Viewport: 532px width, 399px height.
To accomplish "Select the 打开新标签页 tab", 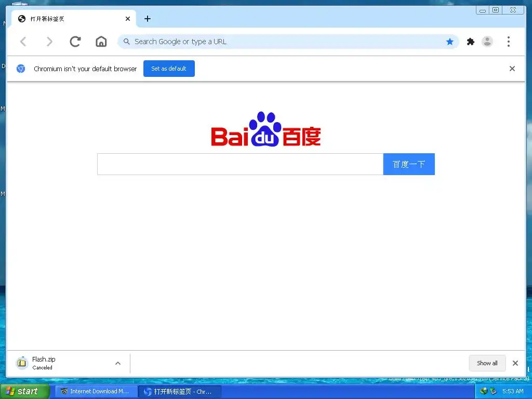I will (x=74, y=19).
